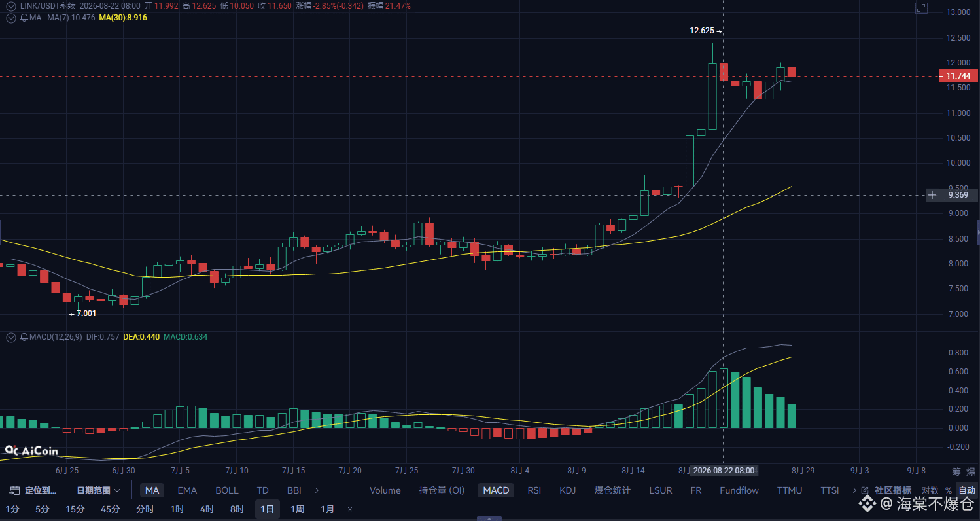Switch price scale to 对数 logarithmic
This screenshot has height=521, width=980.
(x=930, y=490)
